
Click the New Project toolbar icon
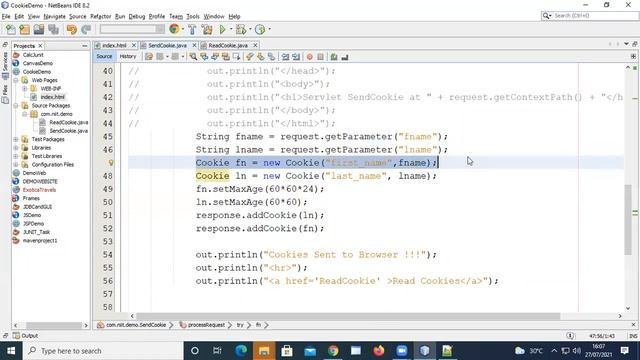(x=24, y=29)
